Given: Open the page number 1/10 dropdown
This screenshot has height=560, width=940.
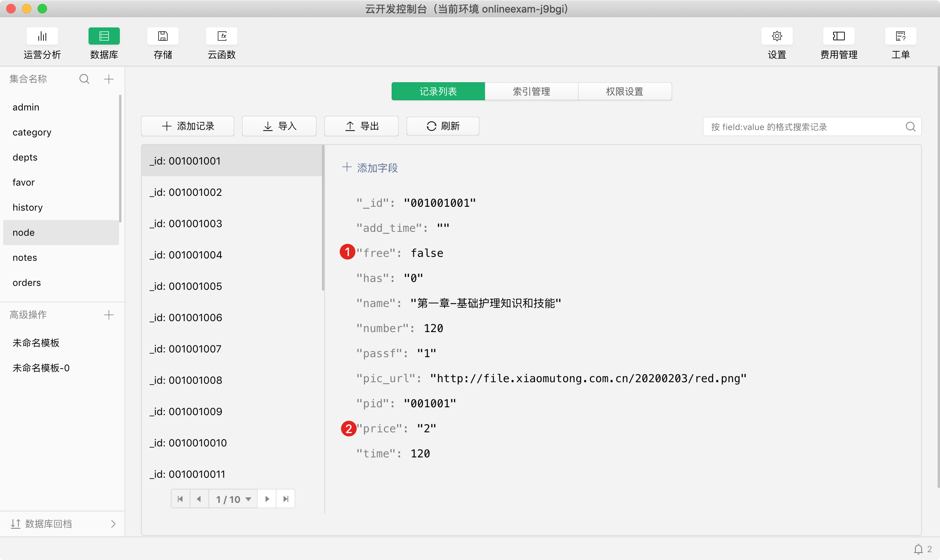Looking at the screenshot, I should (233, 499).
